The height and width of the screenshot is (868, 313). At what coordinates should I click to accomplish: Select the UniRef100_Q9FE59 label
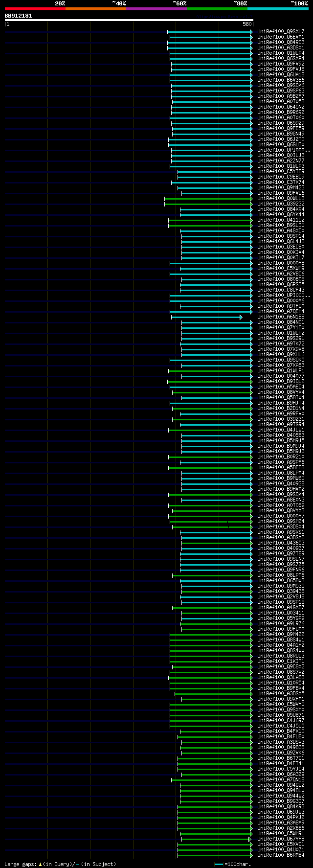pos(281,128)
